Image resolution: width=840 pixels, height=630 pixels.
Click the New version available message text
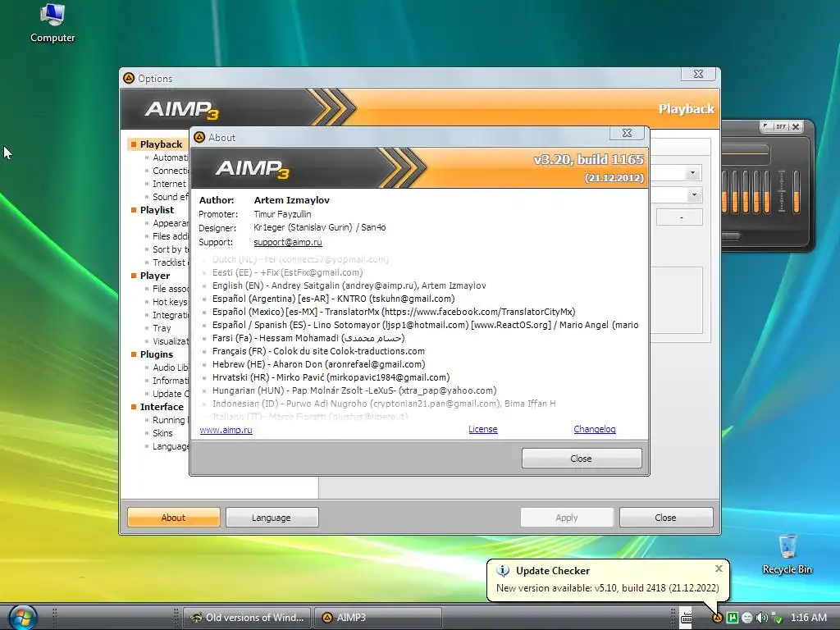608,588
